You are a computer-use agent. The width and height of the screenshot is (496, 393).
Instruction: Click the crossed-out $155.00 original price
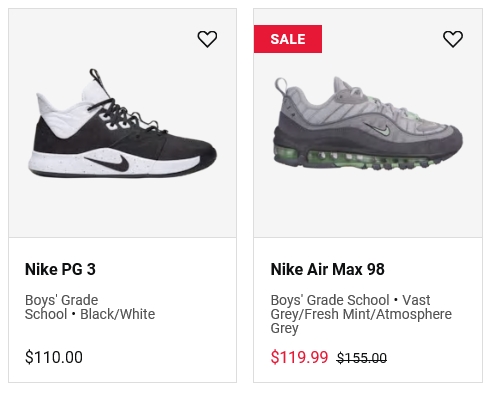[x=362, y=358]
